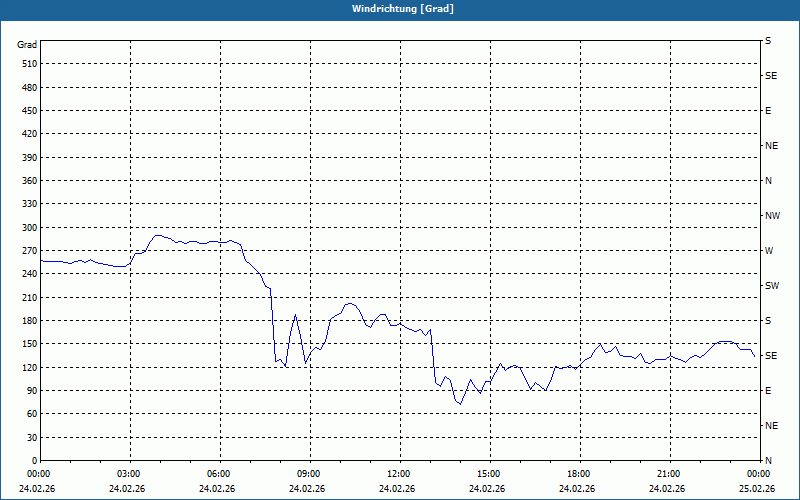Click the 360 degree label on the left axis

27,181
